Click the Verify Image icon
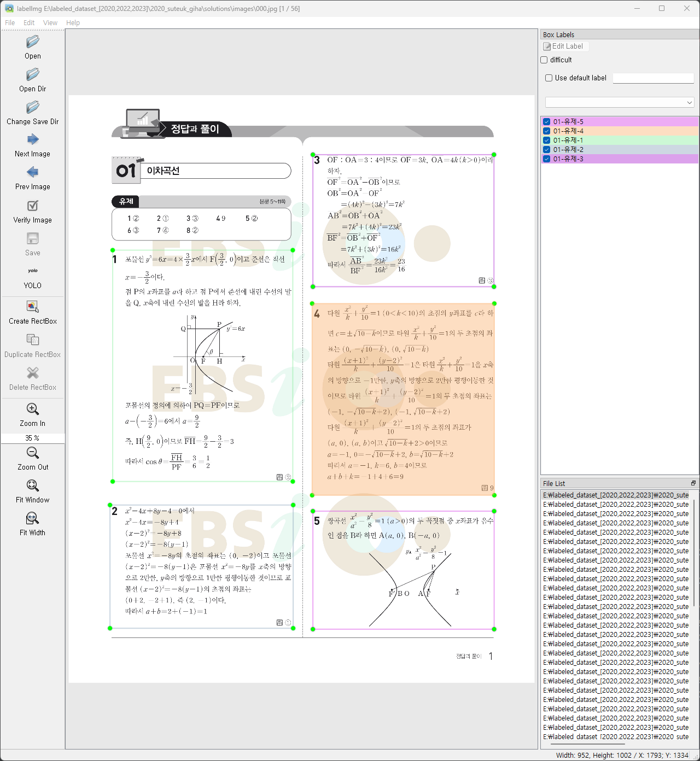The height and width of the screenshot is (761, 700). 33,206
